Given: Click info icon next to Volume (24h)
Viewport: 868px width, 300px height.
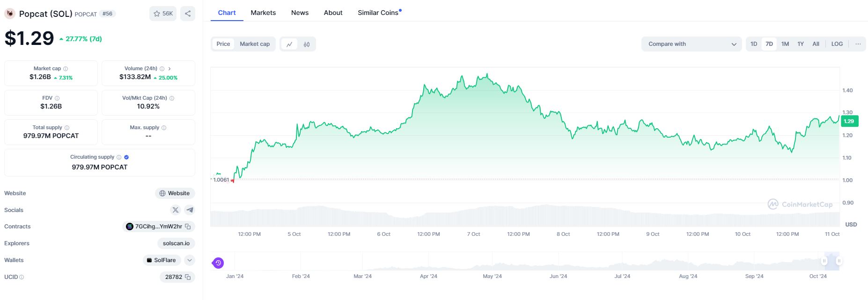Looking at the screenshot, I should click(162, 69).
